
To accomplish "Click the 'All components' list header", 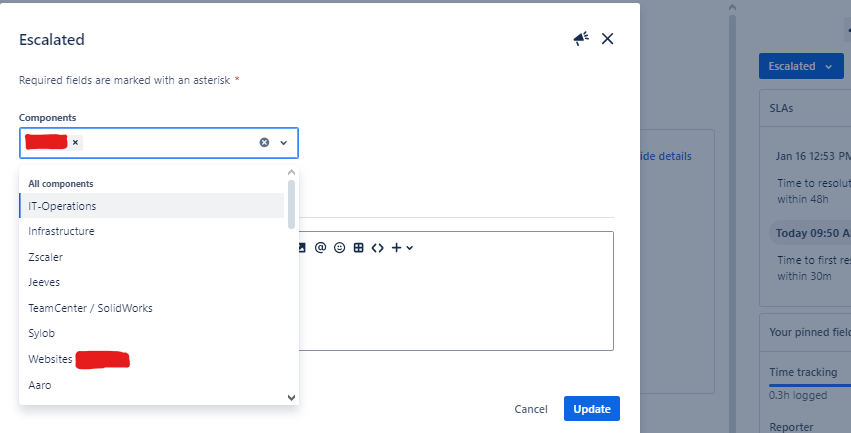I will coord(61,183).
